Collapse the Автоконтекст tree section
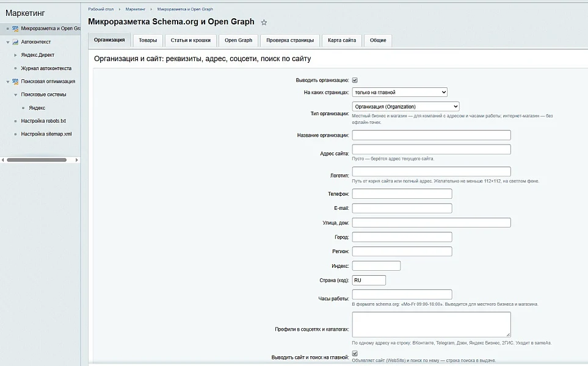 tap(8, 42)
